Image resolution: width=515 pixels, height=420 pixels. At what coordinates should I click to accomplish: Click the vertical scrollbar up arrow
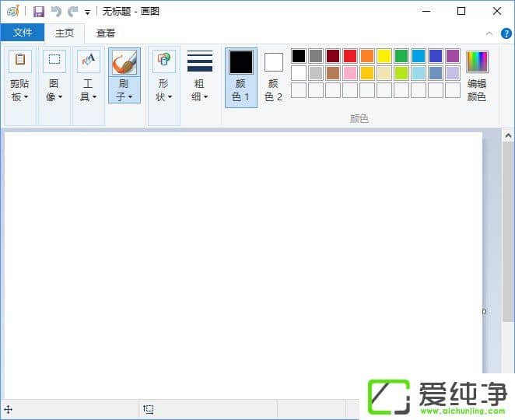click(x=508, y=135)
